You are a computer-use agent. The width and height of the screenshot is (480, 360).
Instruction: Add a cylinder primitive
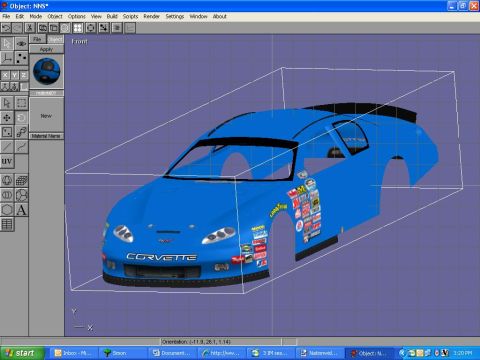(7, 195)
